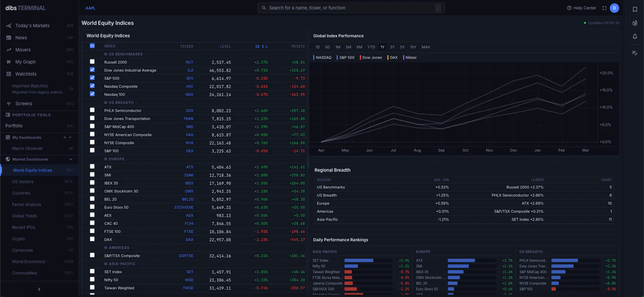Click the Europe row in Regional Breadth

click(x=464, y=203)
